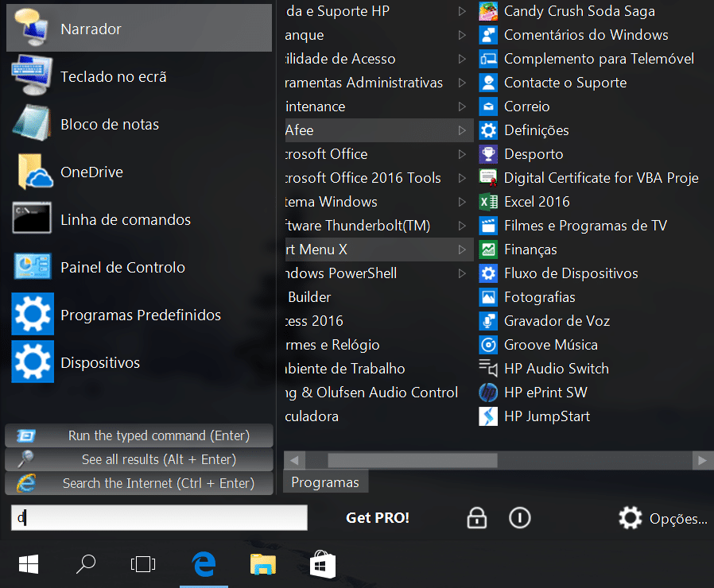This screenshot has width=714, height=588.
Task: Click the horizontal scrollbar thumb
Action: 413,460
